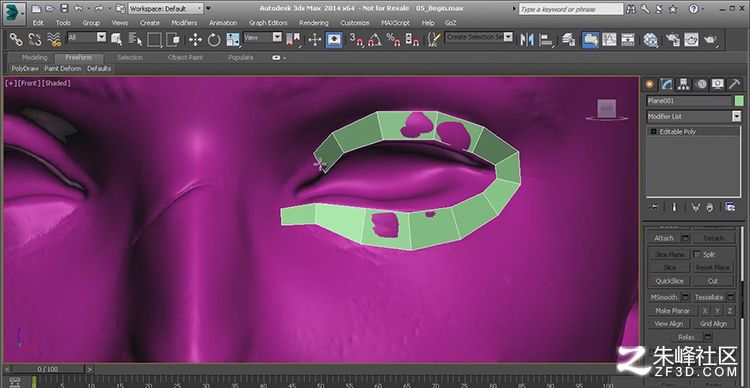
Task: Click the Mirror tool icon
Action: point(527,40)
